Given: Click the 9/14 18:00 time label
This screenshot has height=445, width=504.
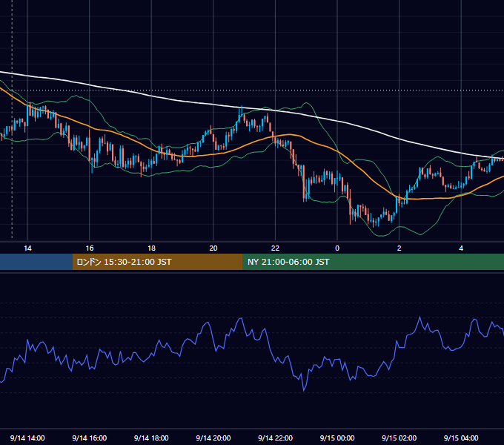Looking at the screenshot, I should pyautogui.click(x=151, y=438).
